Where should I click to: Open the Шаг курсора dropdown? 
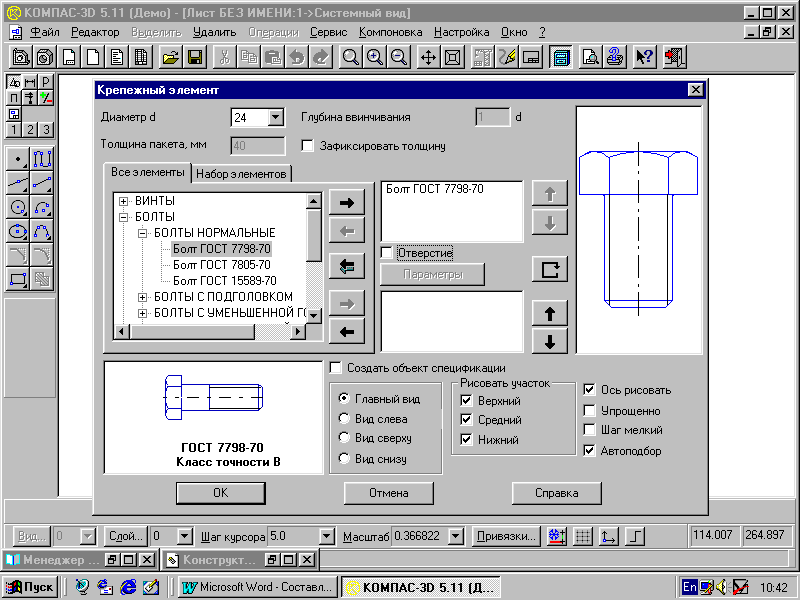click(327, 536)
